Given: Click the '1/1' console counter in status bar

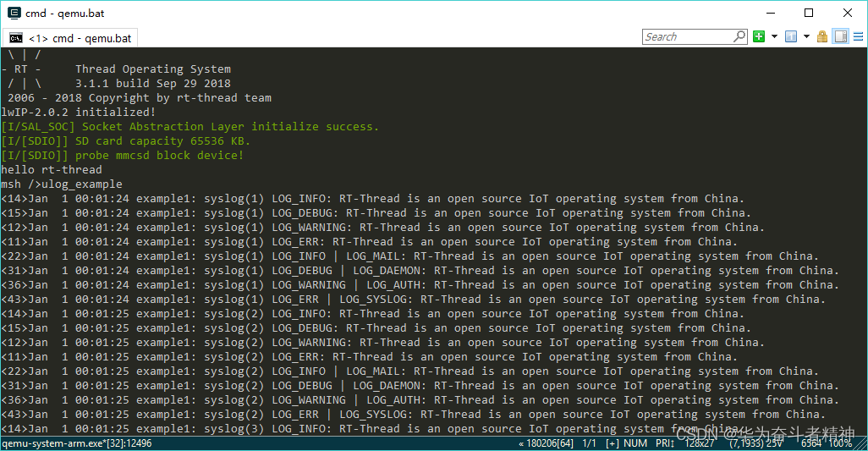Looking at the screenshot, I should tap(590, 443).
